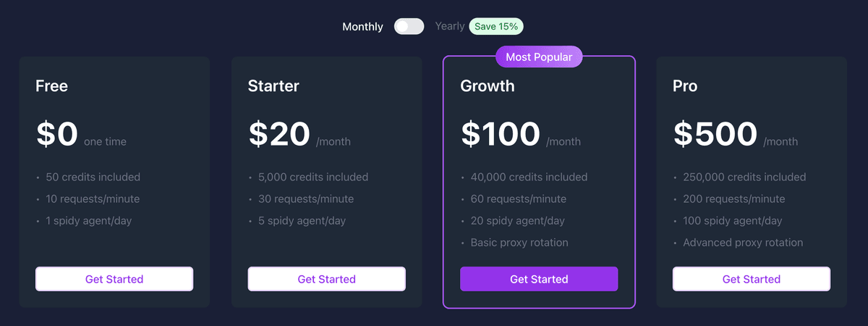Click Get Started on Starter plan
The image size is (868, 326).
326,279
